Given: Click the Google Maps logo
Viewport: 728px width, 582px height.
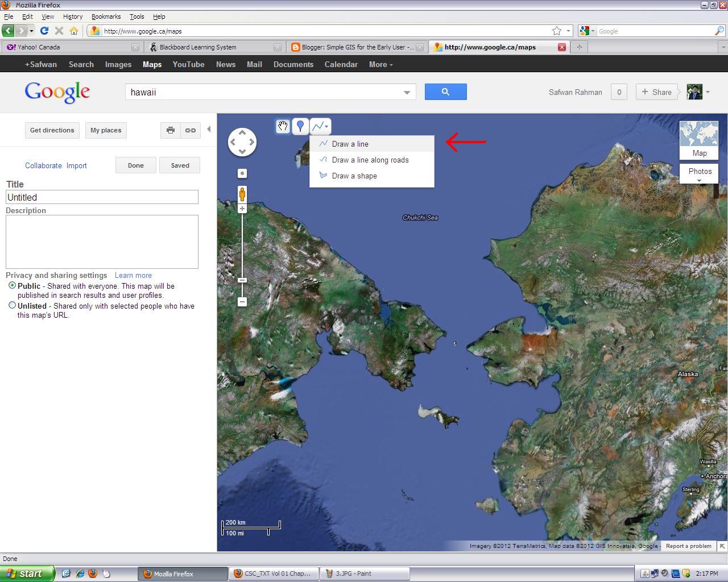Looking at the screenshot, I should click(x=57, y=92).
